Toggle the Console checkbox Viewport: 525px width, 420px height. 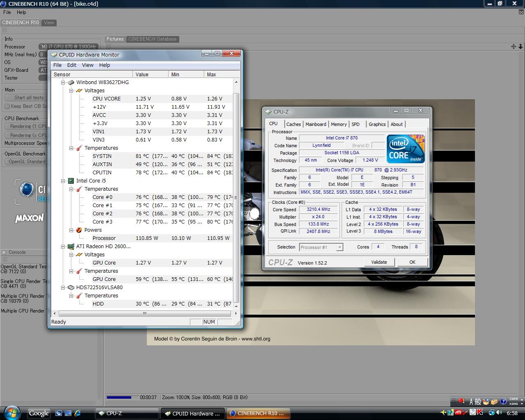[4, 252]
